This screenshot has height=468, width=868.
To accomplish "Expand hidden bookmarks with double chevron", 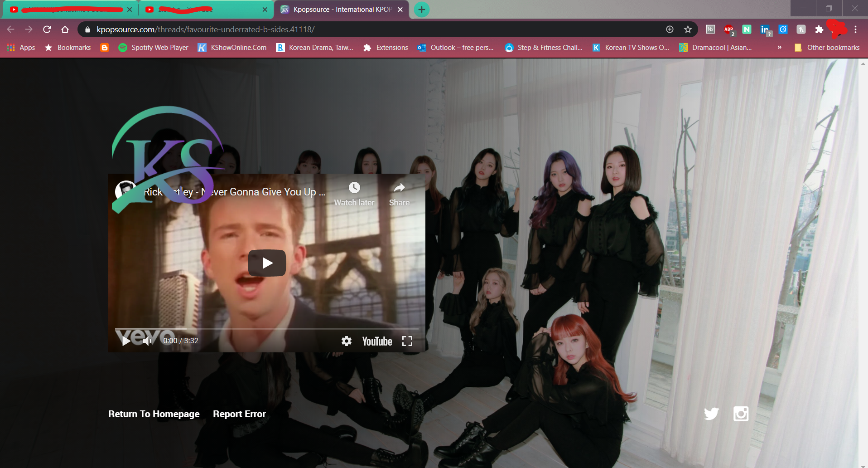I will click(779, 47).
